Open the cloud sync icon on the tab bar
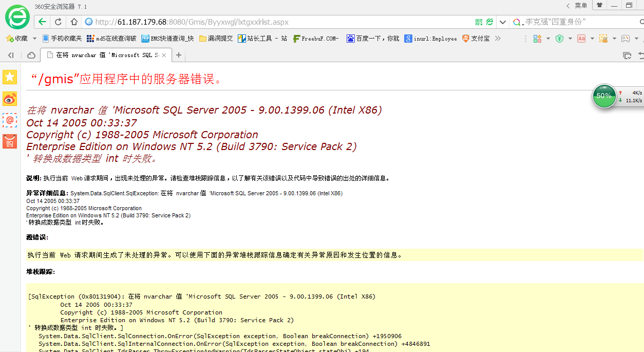Image resolution: width=644 pixels, height=352 pixels. tap(31, 55)
